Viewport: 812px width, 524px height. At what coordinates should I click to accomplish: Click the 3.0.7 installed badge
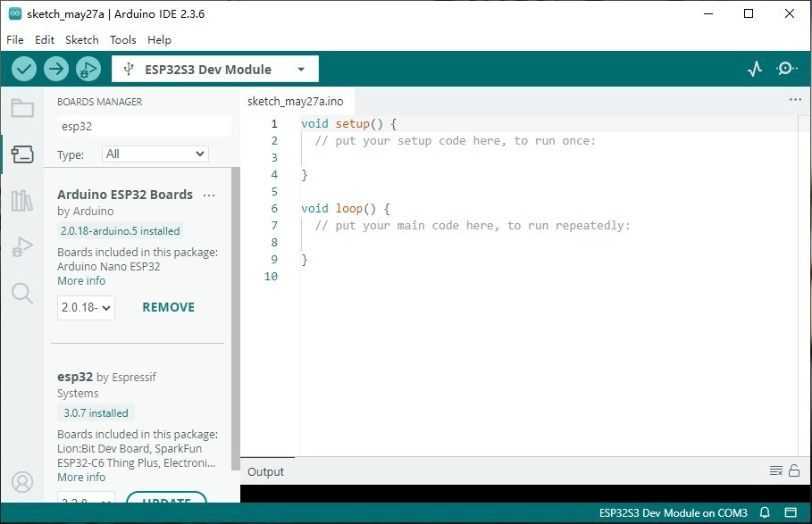pos(96,412)
